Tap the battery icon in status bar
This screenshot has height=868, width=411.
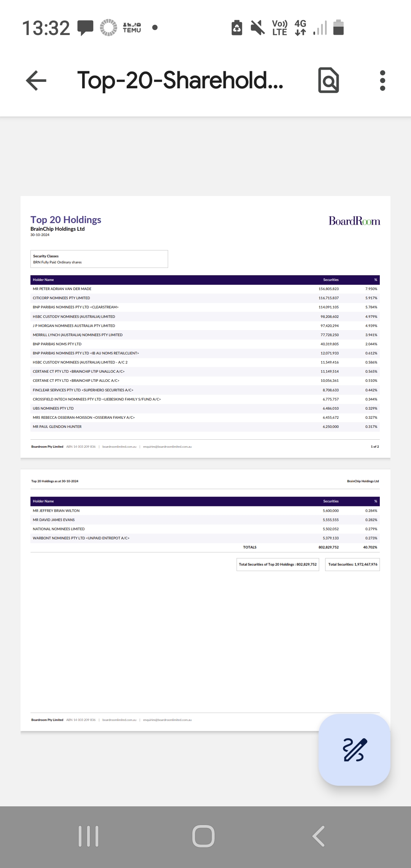[x=338, y=27]
